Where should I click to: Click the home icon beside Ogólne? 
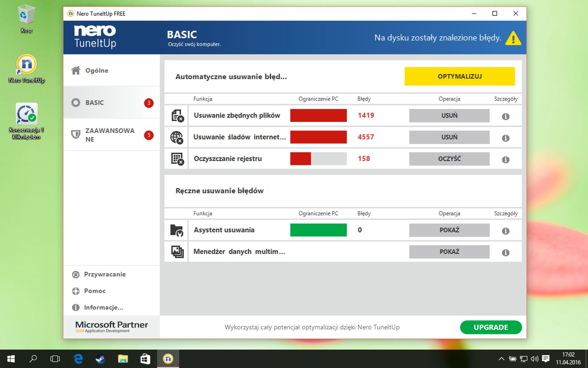point(76,71)
